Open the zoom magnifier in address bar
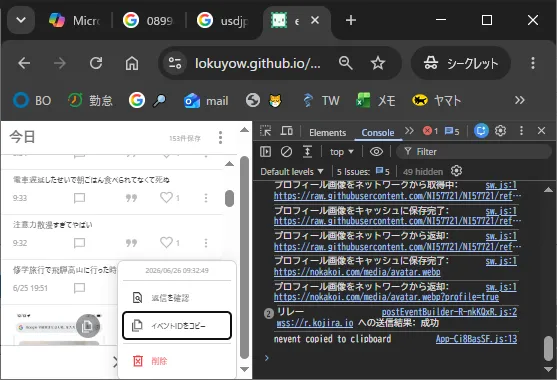 pos(345,63)
